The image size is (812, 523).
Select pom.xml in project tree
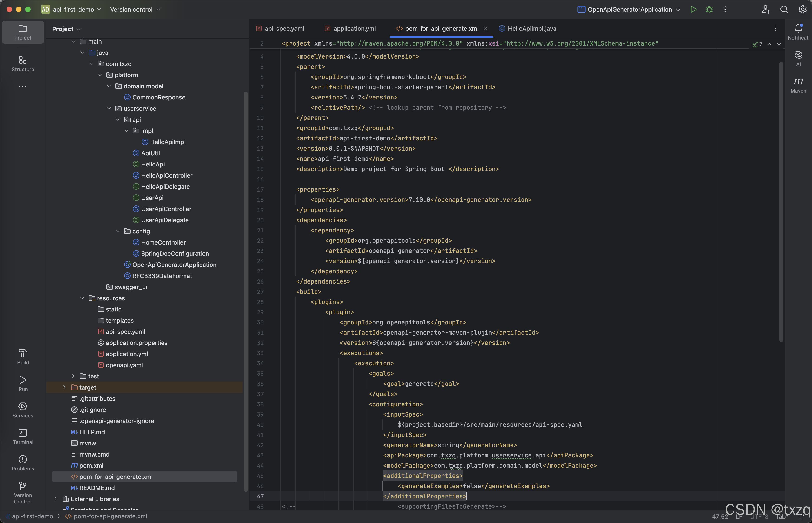[x=91, y=466]
